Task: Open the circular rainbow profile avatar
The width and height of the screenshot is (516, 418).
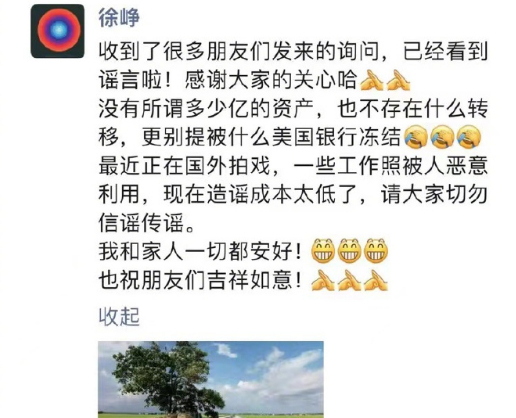Action: point(58,31)
